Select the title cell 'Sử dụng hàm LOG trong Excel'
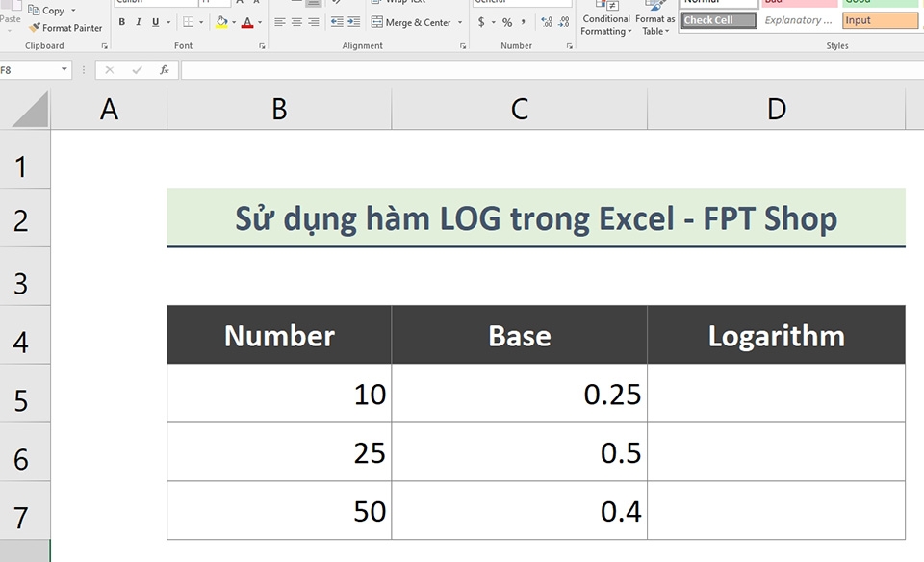Image resolution: width=924 pixels, height=562 pixels. [536, 217]
